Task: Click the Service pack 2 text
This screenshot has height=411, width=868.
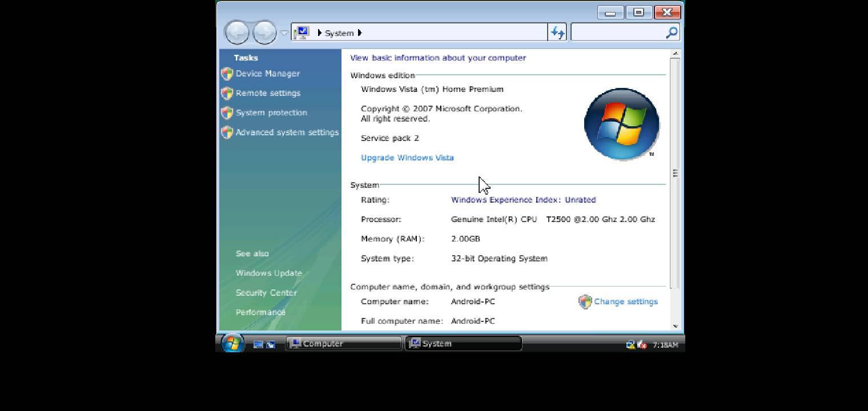Action: tap(390, 138)
